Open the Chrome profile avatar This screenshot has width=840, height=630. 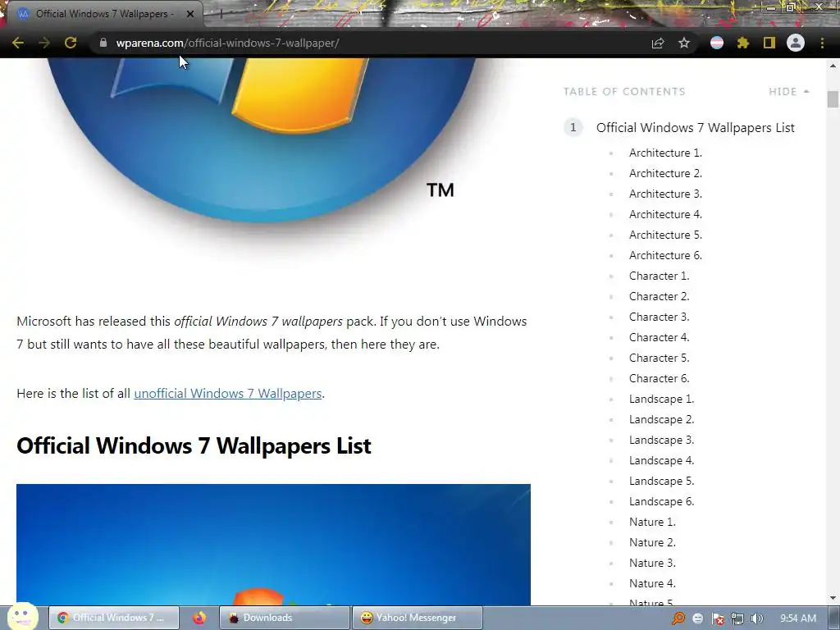coord(796,43)
